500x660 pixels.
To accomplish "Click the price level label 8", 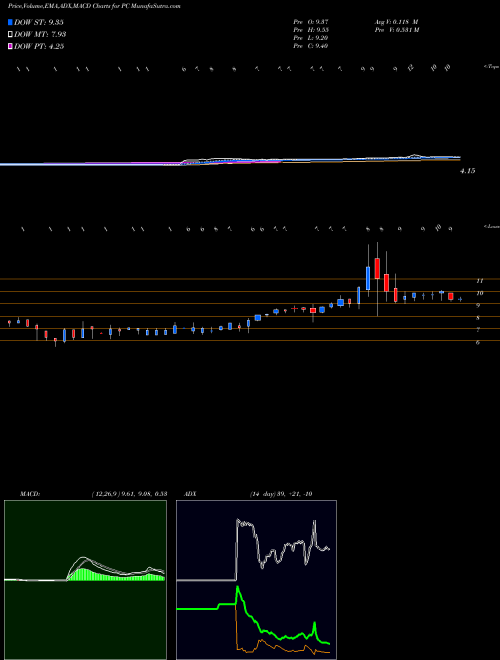I will click(x=478, y=318).
